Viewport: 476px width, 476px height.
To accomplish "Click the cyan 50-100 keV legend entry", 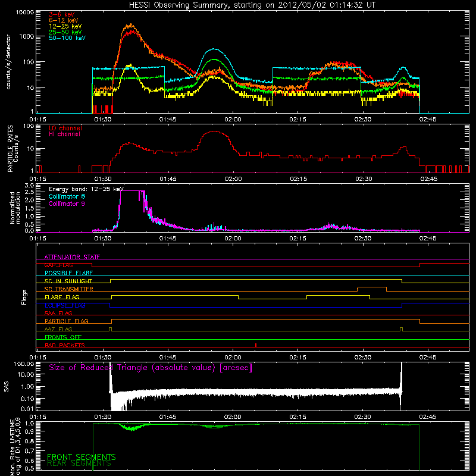I will click(67, 38).
